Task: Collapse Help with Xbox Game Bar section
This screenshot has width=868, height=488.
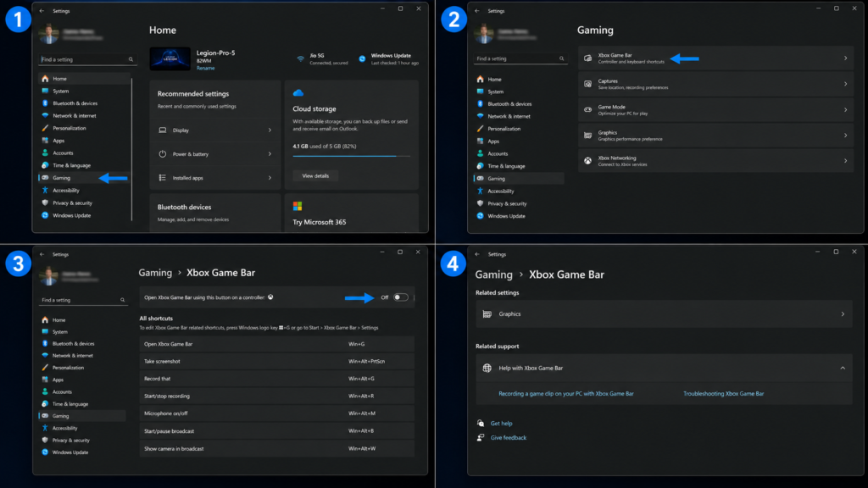Action: 843,368
